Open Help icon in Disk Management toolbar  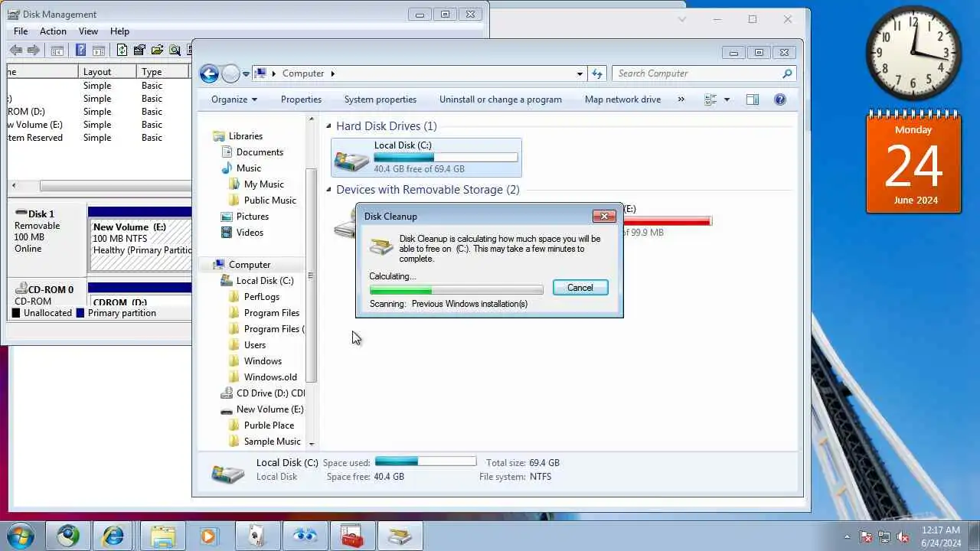(x=80, y=51)
